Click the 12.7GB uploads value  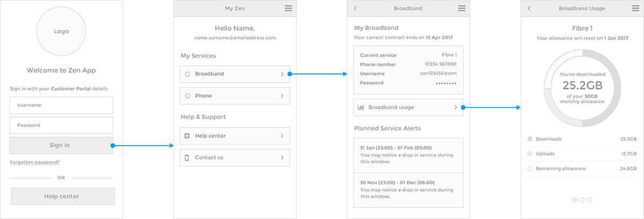tap(628, 154)
